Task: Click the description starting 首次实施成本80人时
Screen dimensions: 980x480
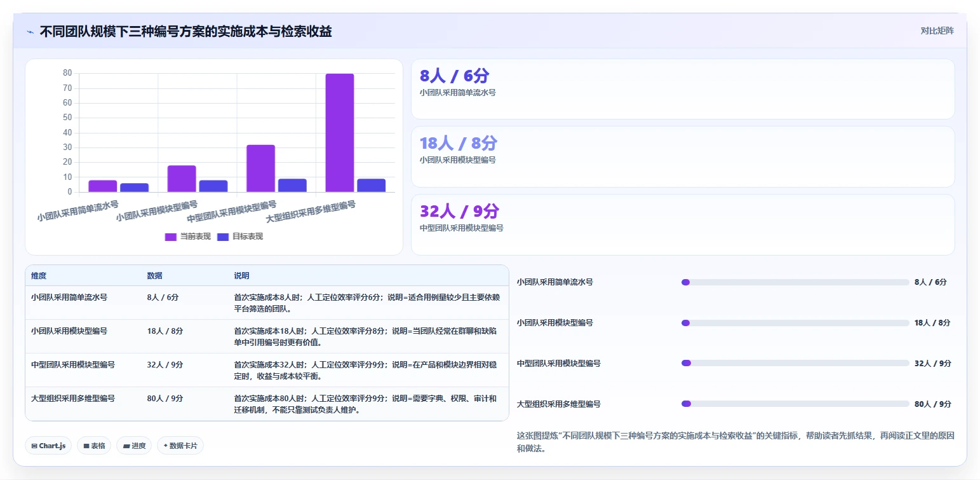Action: (366, 404)
